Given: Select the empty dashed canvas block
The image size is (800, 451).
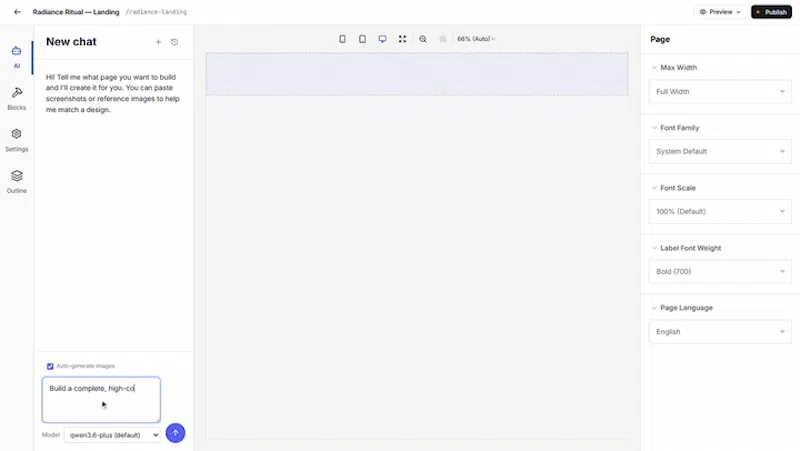Looking at the screenshot, I should tap(417, 74).
